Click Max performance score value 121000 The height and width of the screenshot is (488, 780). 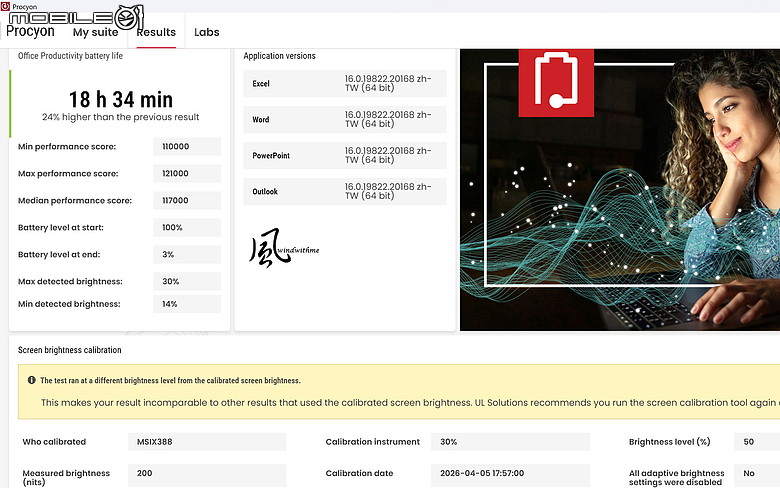(187, 174)
